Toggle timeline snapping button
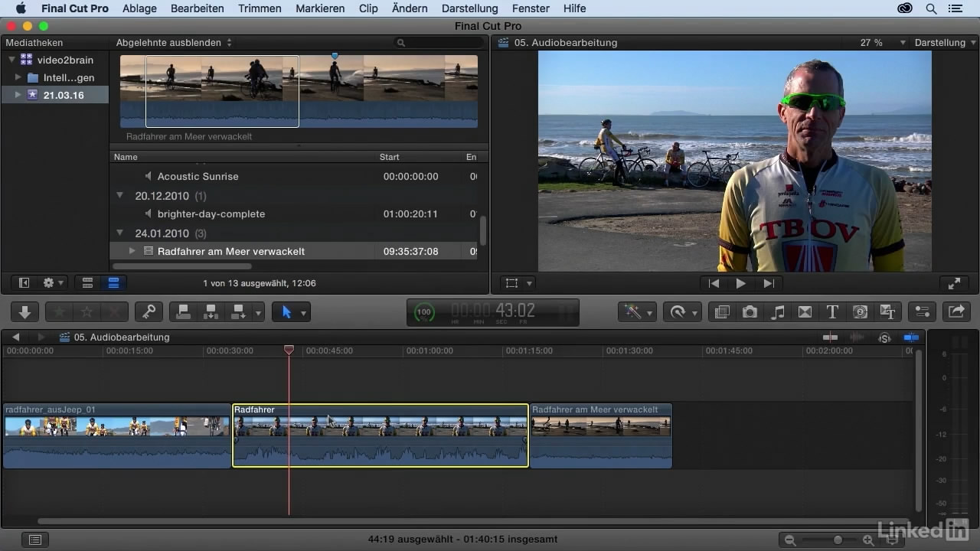Screen dimensions: 980x551 click(910, 337)
